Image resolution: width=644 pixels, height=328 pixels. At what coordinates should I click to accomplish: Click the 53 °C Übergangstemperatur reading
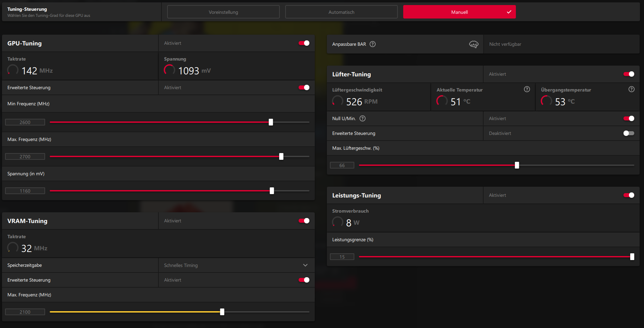pos(565,102)
